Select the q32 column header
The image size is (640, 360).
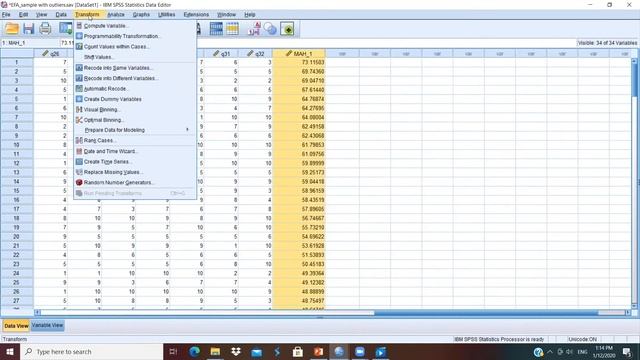tap(256, 53)
